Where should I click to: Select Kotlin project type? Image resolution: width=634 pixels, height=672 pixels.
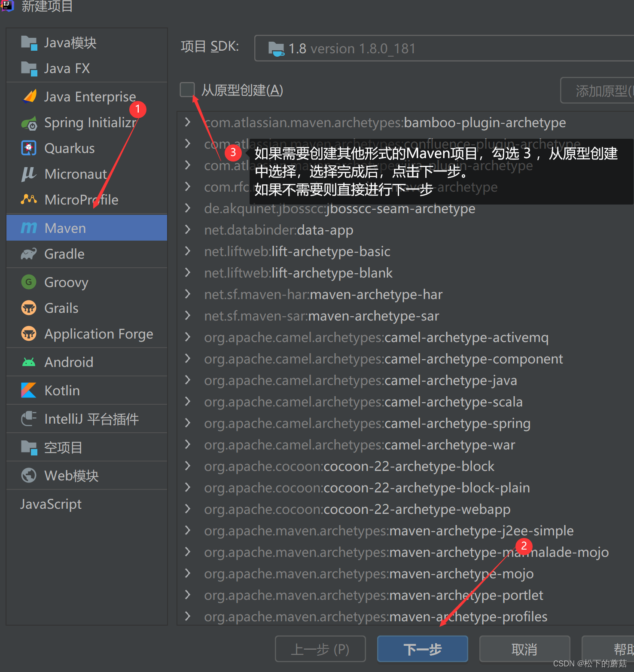tap(87, 390)
